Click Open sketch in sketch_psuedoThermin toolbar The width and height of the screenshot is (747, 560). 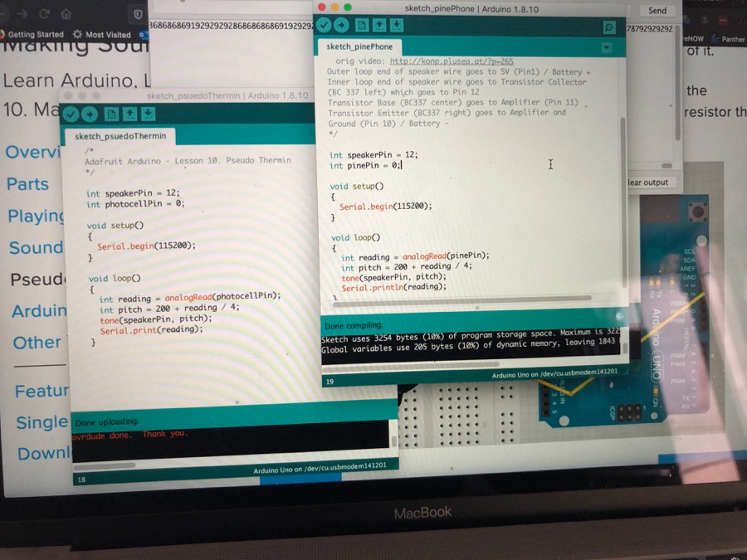point(129,114)
